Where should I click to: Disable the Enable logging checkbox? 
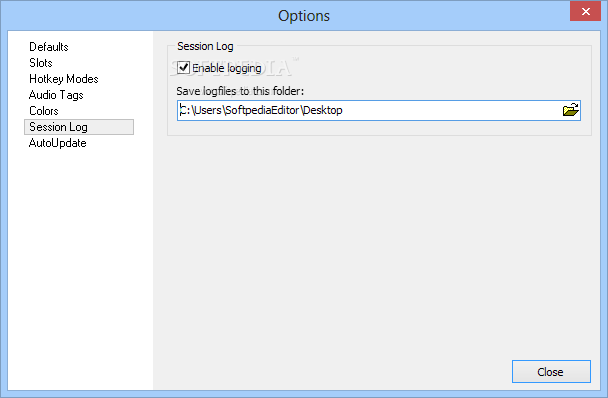point(183,68)
